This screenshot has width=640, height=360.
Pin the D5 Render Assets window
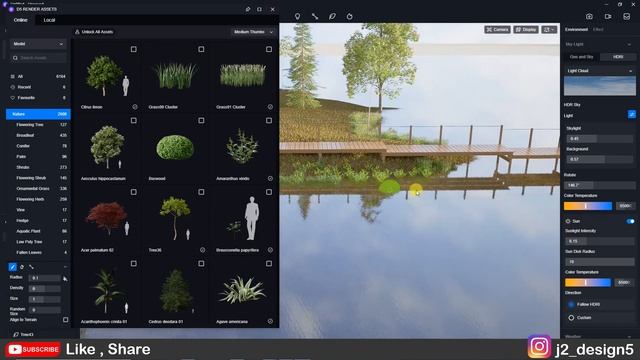(x=248, y=9)
